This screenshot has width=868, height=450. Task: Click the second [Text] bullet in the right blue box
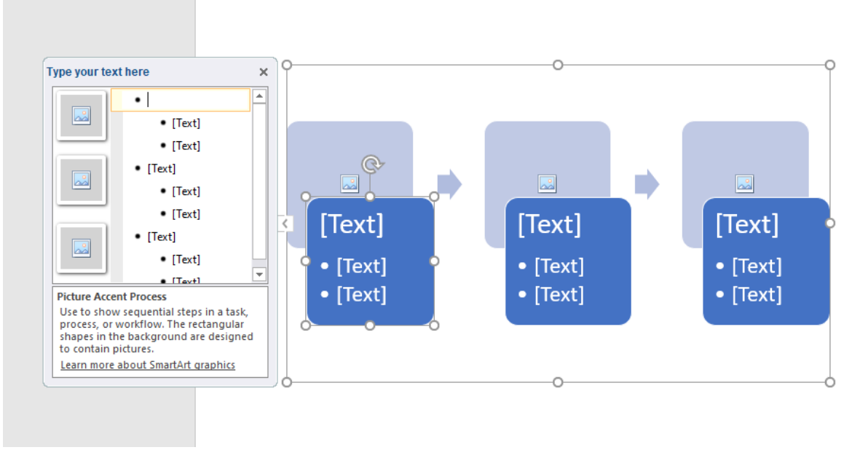click(757, 294)
